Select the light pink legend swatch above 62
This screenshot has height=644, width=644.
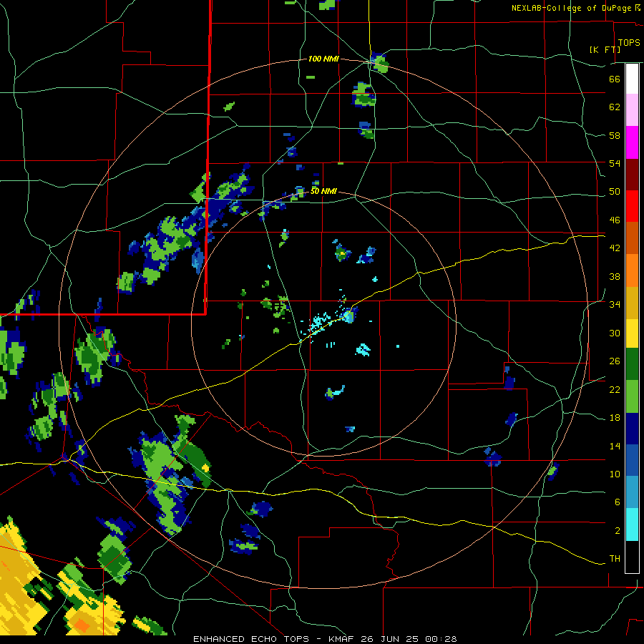tap(632, 109)
